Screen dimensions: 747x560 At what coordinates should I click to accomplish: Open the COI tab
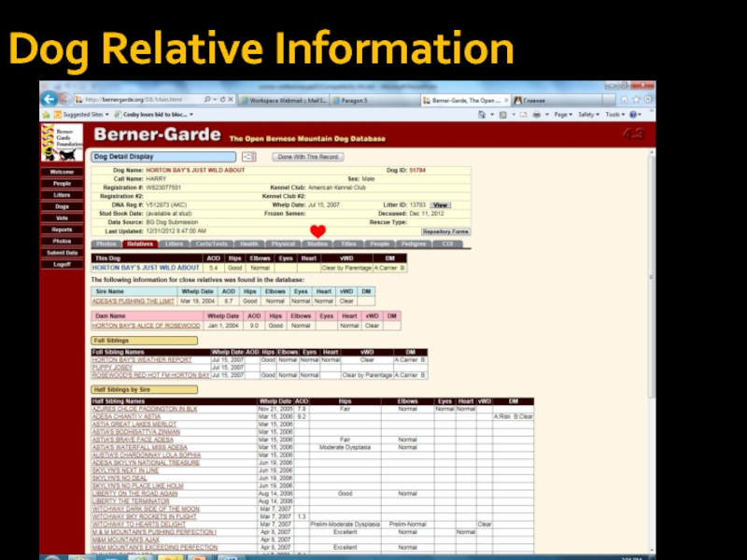pos(447,244)
